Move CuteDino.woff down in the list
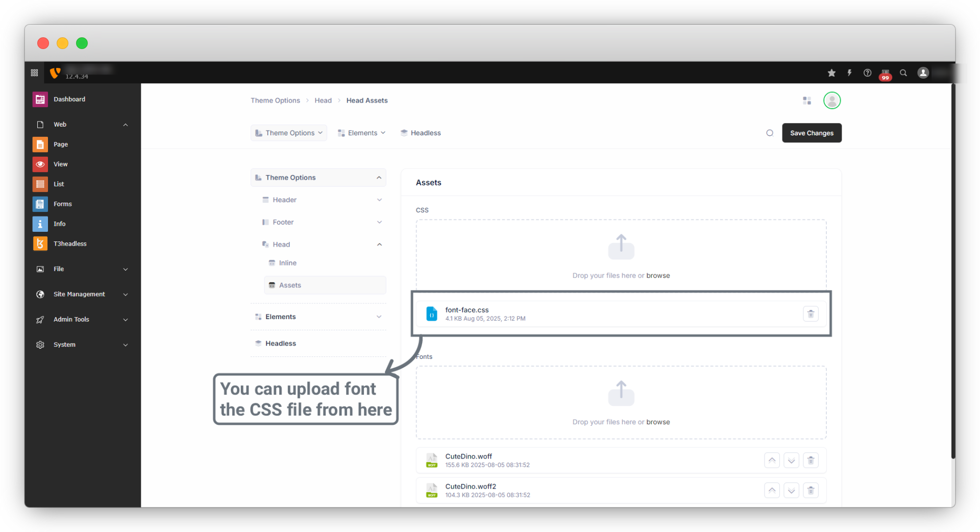 791,461
